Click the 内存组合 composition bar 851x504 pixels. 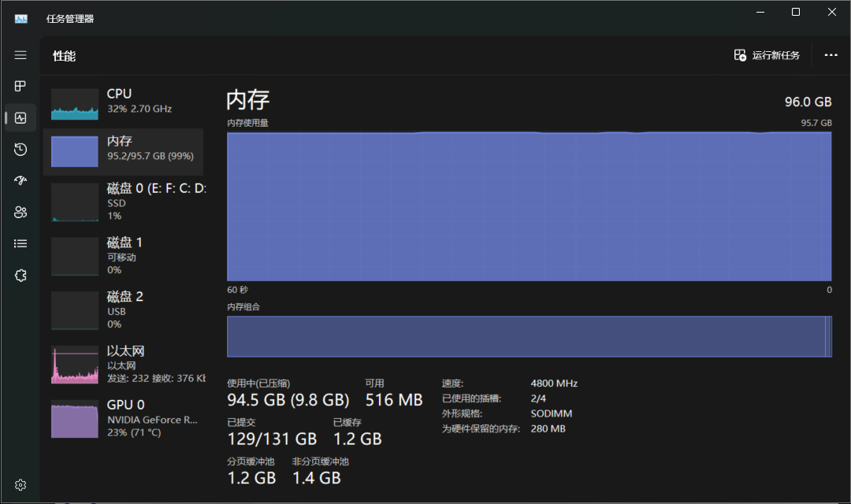click(x=529, y=337)
